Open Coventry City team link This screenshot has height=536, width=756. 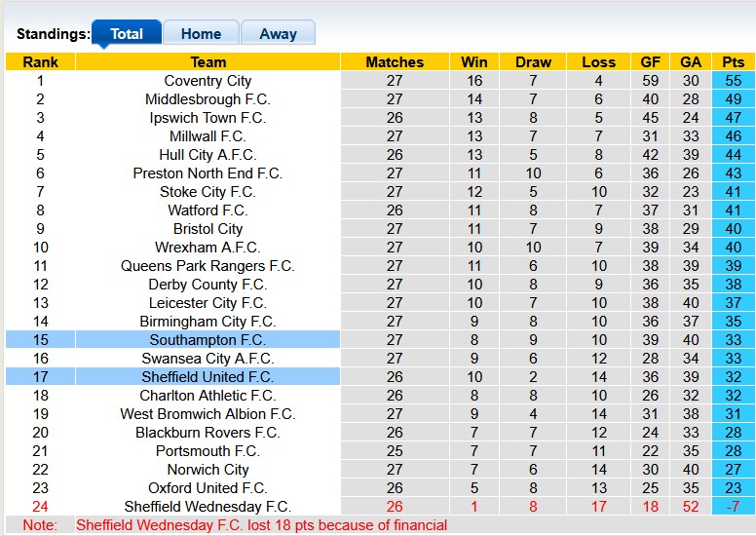pyautogui.click(x=208, y=81)
